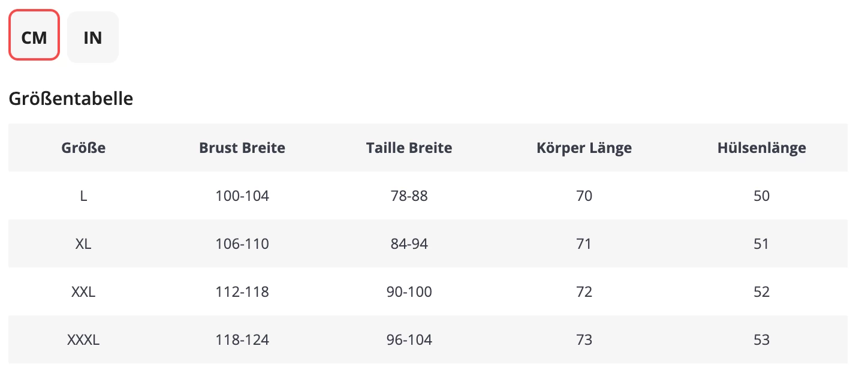Screen dimensions: 868x373
Task: Click the 78-88 waist width cell
Action: pyautogui.click(x=409, y=196)
